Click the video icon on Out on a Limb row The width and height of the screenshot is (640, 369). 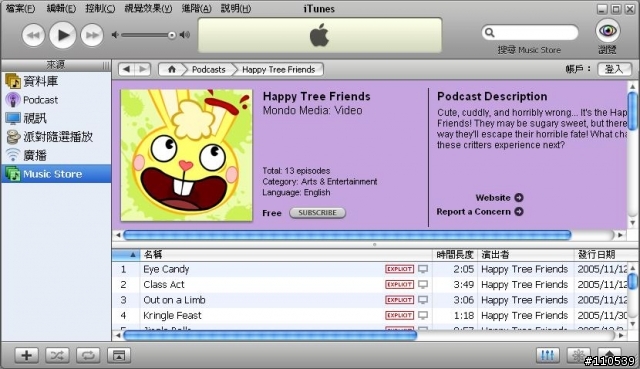tap(423, 300)
